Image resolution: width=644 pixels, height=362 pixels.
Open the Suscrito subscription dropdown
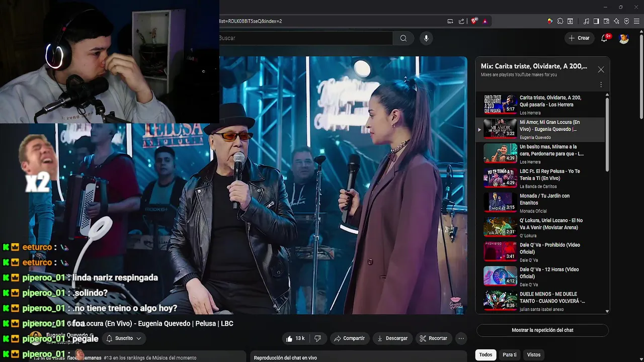pyautogui.click(x=124, y=338)
